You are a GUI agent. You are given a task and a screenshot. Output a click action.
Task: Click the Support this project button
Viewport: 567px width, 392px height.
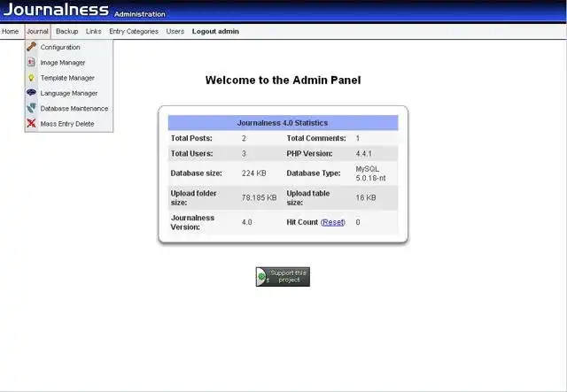tap(283, 277)
